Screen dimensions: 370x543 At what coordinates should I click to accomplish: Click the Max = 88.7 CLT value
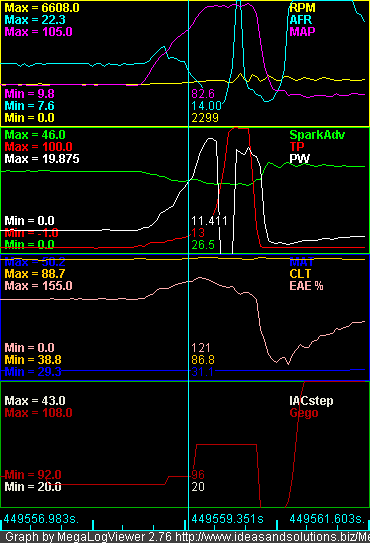tap(35, 274)
